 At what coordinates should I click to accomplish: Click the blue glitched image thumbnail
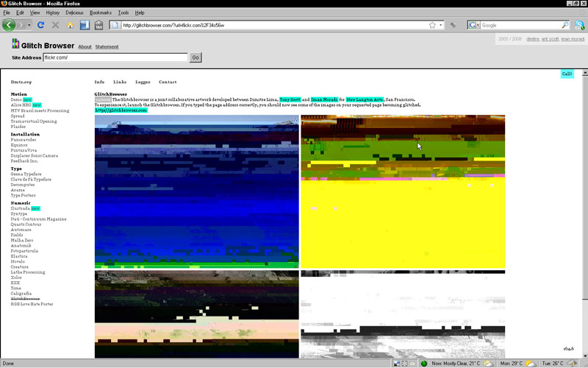tap(196, 191)
